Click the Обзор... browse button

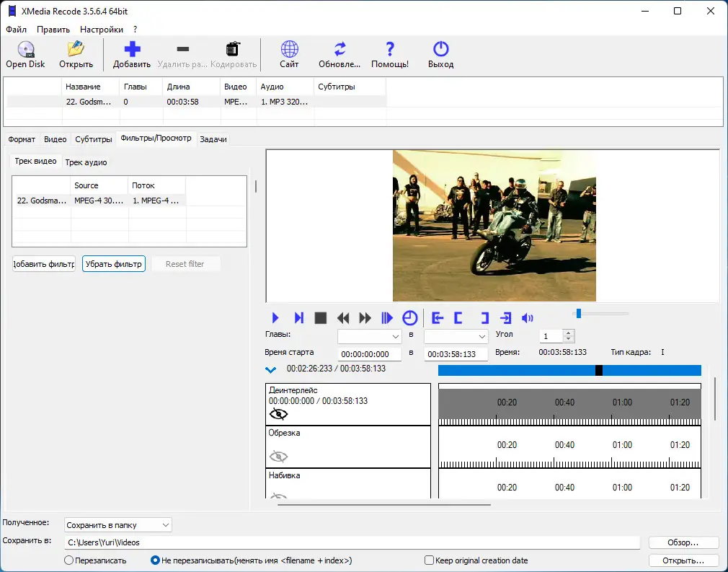683,542
